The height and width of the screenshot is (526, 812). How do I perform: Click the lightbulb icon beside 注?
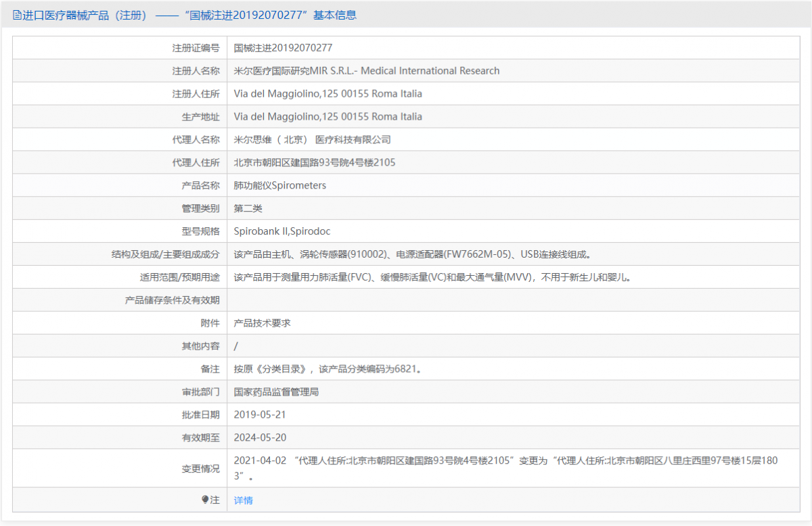(205, 500)
